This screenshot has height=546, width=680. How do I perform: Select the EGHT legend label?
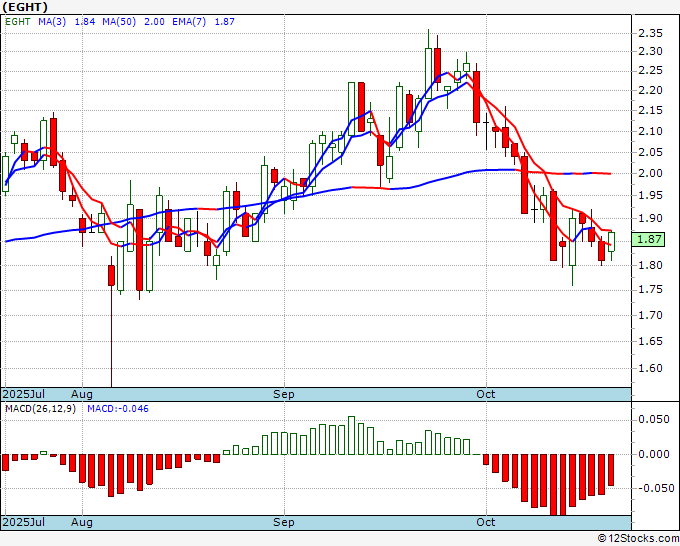17,22
